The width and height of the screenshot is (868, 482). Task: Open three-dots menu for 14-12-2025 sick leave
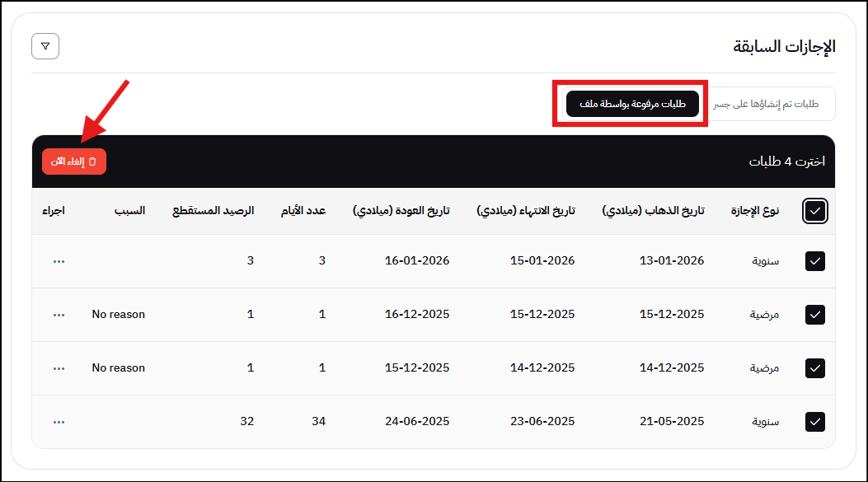tap(59, 368)
